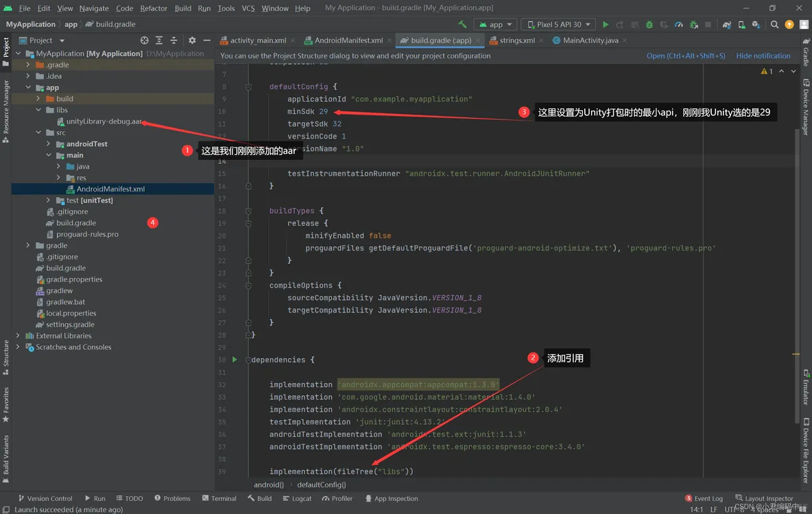Go to next highlighted problem arrow

tap(793, 71)
